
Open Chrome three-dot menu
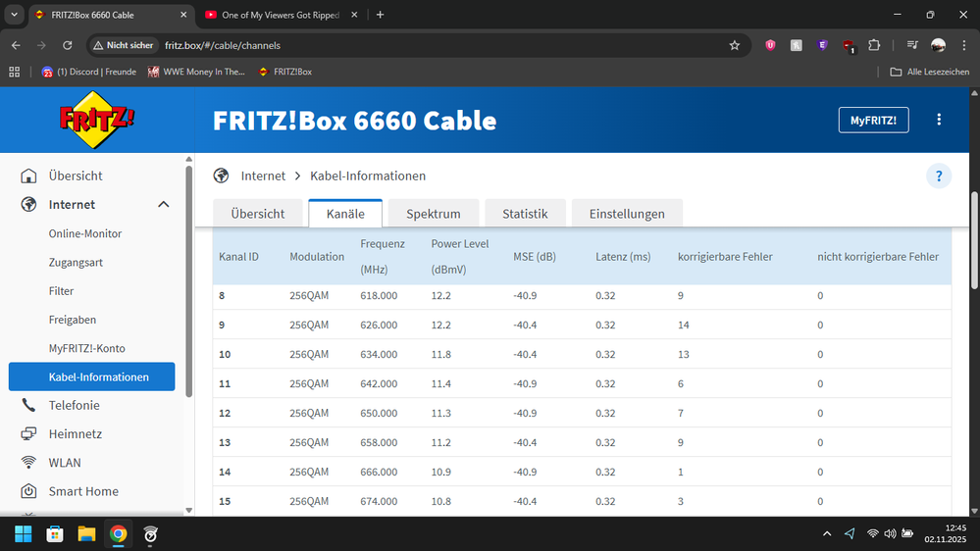pos(963,45)
